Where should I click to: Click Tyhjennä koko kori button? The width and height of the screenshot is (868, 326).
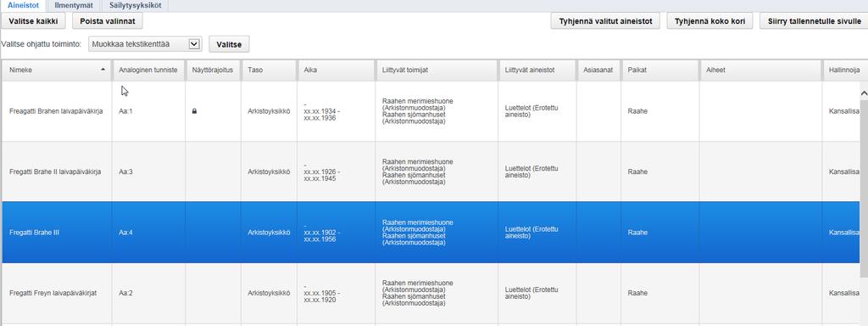click(x=709, y=21)
